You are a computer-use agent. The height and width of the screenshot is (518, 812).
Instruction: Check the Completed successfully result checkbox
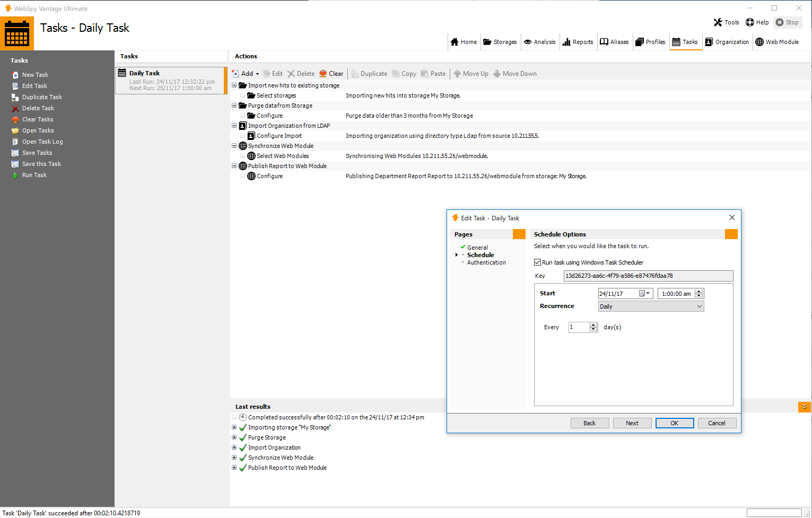(234, 417)
